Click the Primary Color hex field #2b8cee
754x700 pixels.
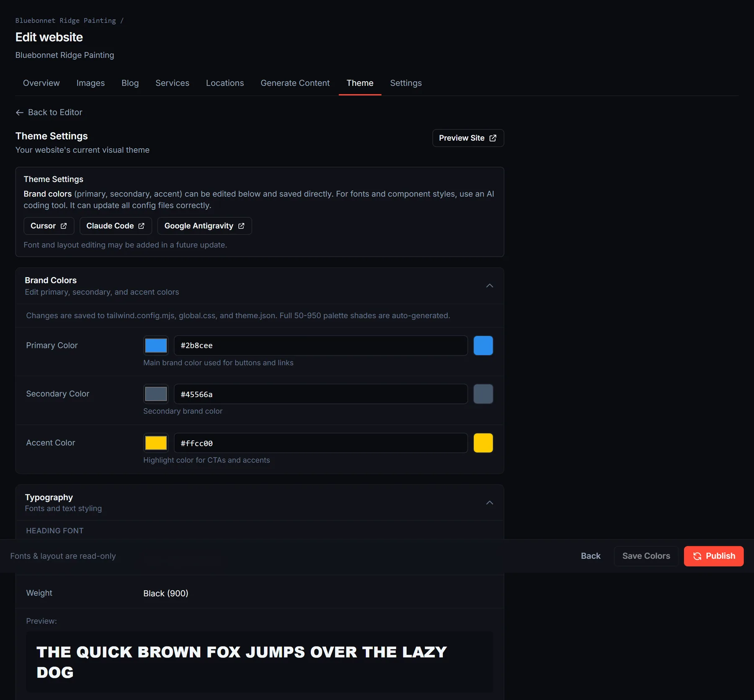pos(321,346)
